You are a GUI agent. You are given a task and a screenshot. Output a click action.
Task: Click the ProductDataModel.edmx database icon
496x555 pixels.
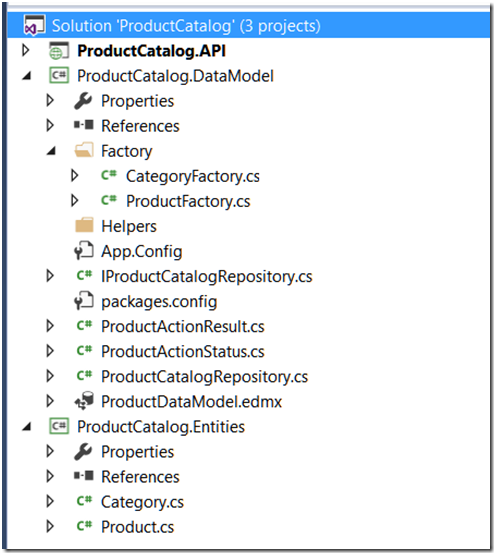click(84, 401)
